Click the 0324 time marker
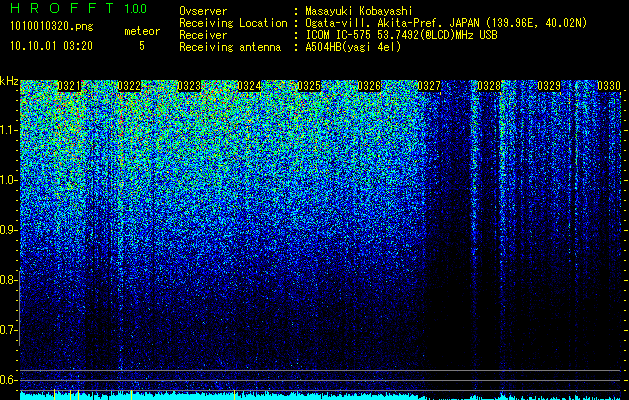Screen dimensions: 629x400 click(249, 86)
